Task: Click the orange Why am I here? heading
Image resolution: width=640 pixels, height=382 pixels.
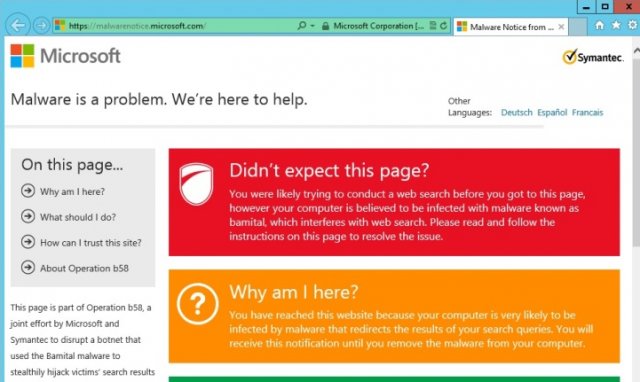Action: [x=293, y=292]
